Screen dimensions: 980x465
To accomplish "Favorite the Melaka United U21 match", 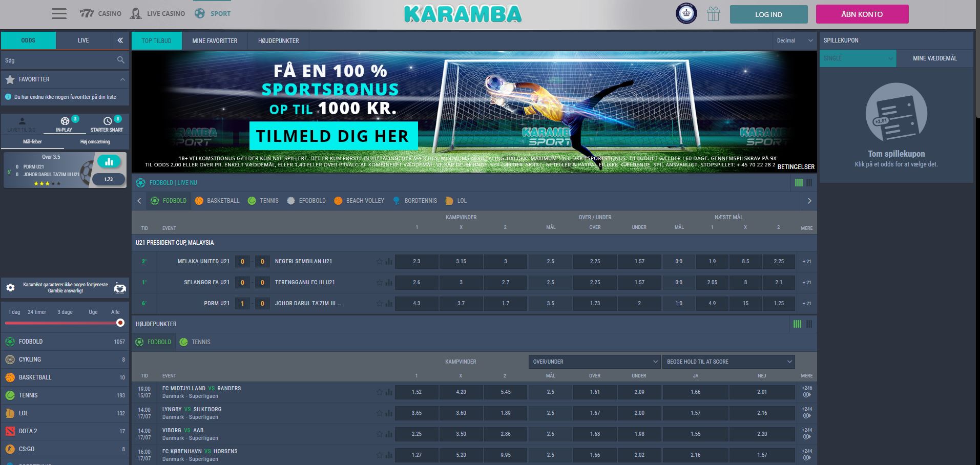I will click(x=380, y=262).
